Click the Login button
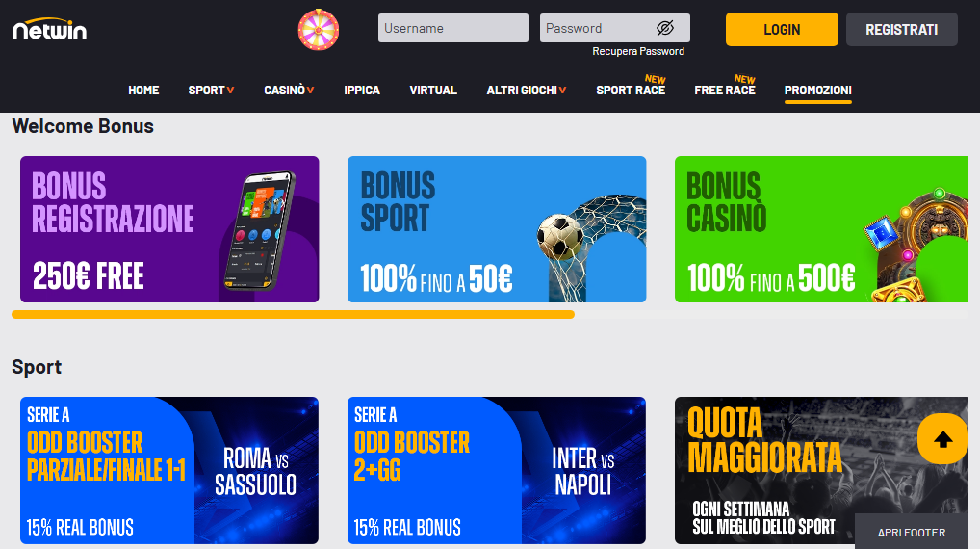 click(x=782, y=30)
